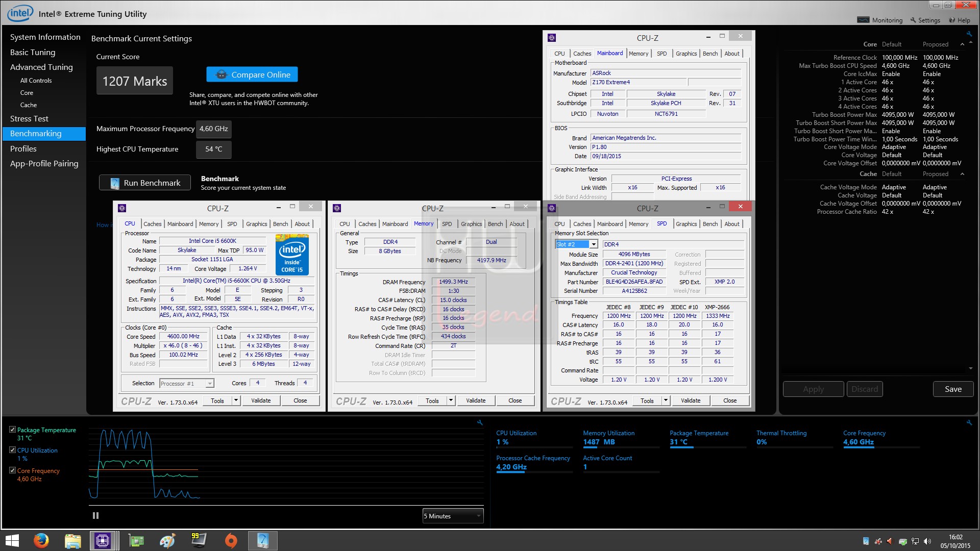Screen dimensions: 980x551
Task: Toggle Core Frequency checkbox
Action: tap(12, 470)
